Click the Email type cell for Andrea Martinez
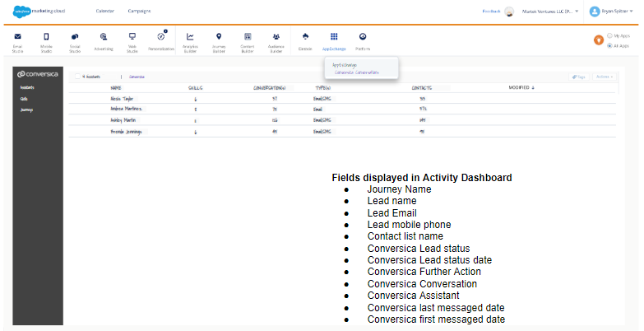Viewport: 644px width, 331px height. [x=318, y=110]
